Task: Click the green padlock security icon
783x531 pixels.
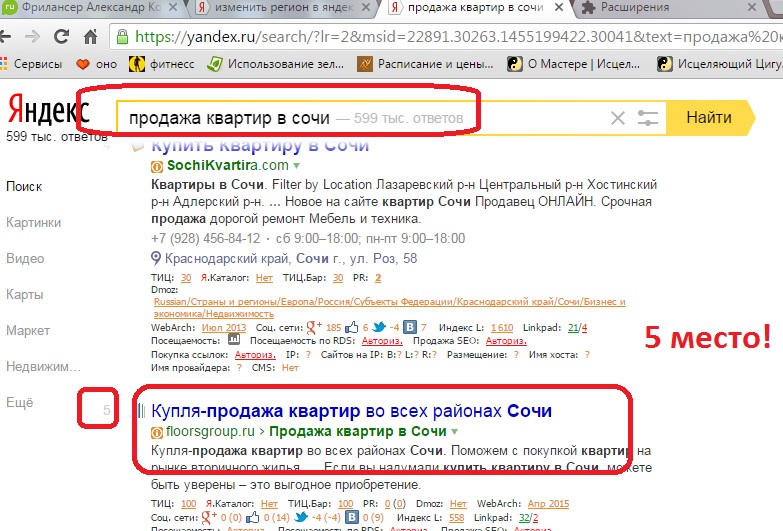Action: click(x=122, y=36)
